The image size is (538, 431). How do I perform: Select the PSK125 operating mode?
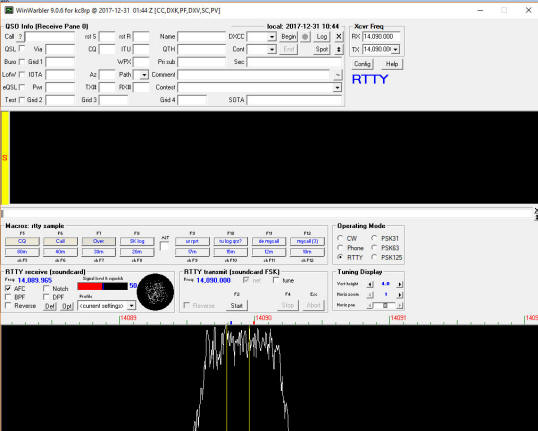(x=374, y=257)
